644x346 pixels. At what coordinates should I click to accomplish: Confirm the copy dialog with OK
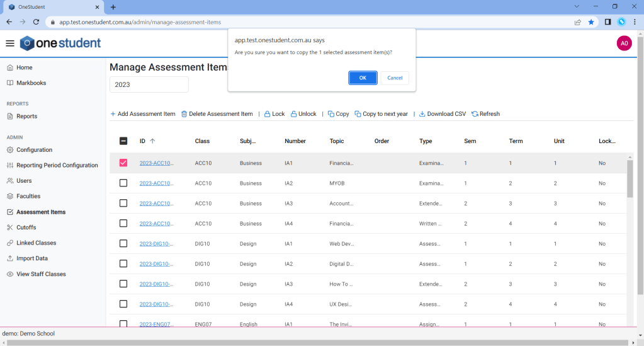363,78
